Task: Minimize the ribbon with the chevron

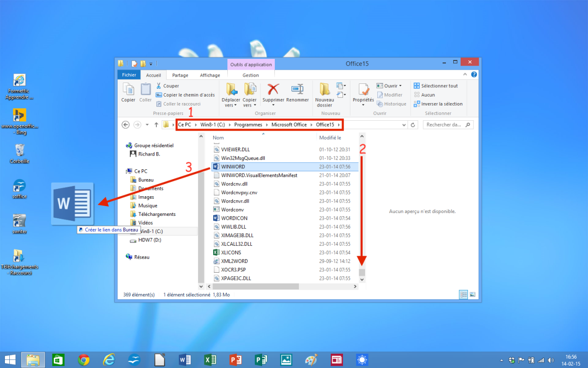Action: pos(465,75)
